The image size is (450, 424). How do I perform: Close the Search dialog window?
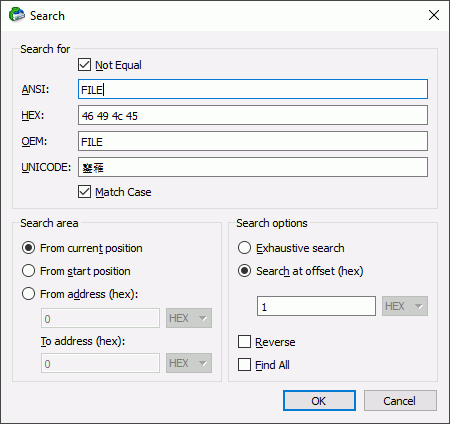(434, 15)
